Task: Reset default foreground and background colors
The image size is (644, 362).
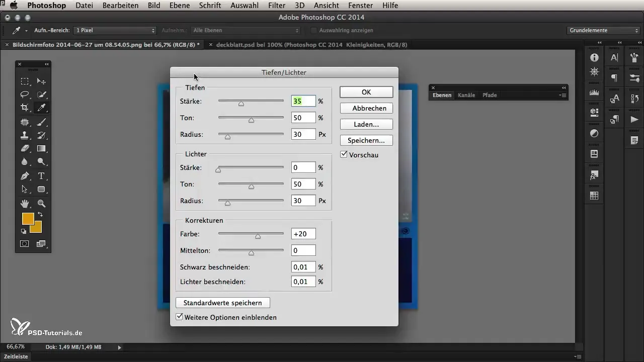Action: point(23,231)
